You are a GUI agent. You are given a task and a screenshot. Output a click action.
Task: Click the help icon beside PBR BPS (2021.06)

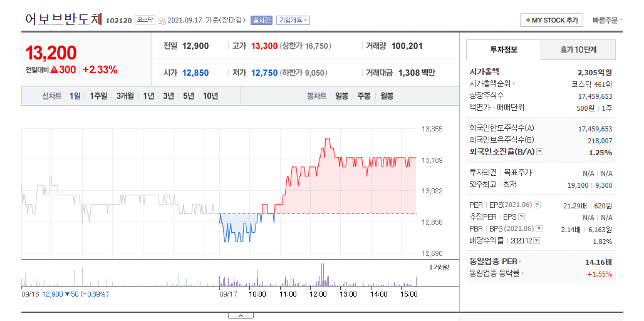pyautogui.click(x=539, y=228)
